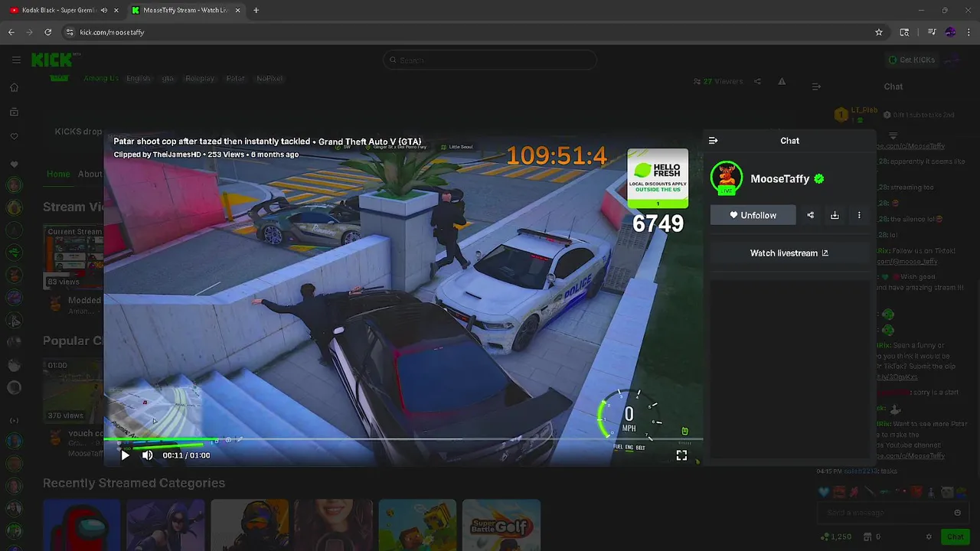Open Chrome's three-dot menu
980x551 pixels.
click(969, 32)
